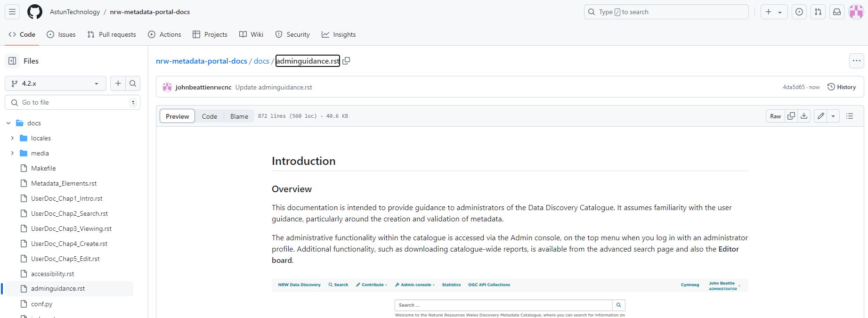Switch to the Actions tab

(164, 34)
